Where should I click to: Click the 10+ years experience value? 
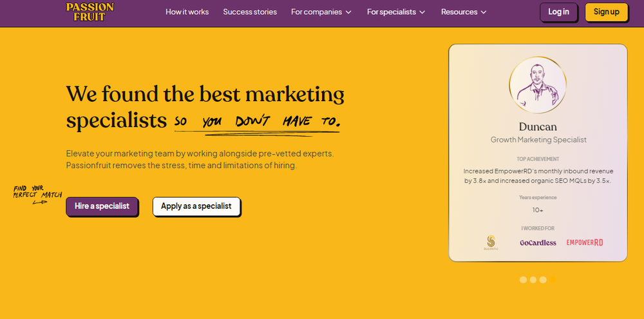pyautogui.click(x=538, y=210)
